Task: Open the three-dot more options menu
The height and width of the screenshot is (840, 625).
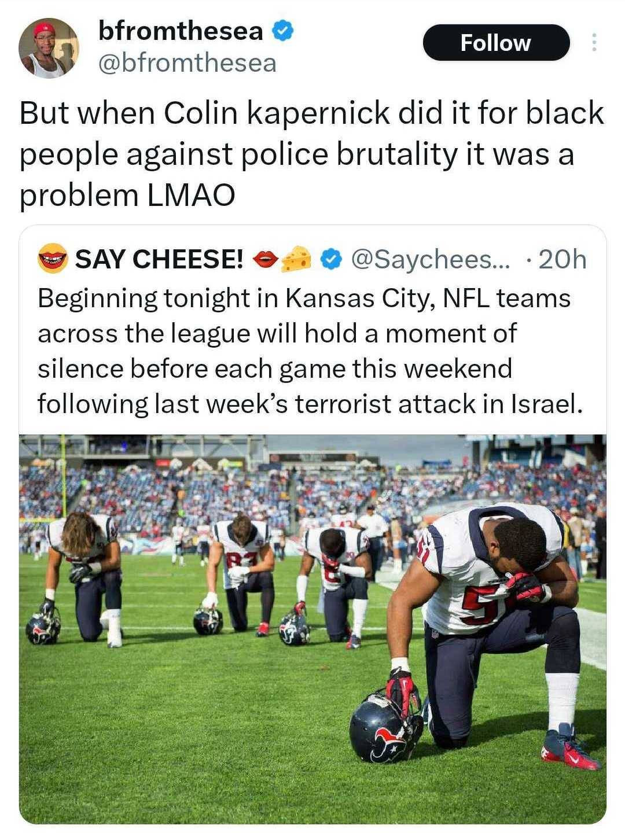Action: (x=593, y=43)
